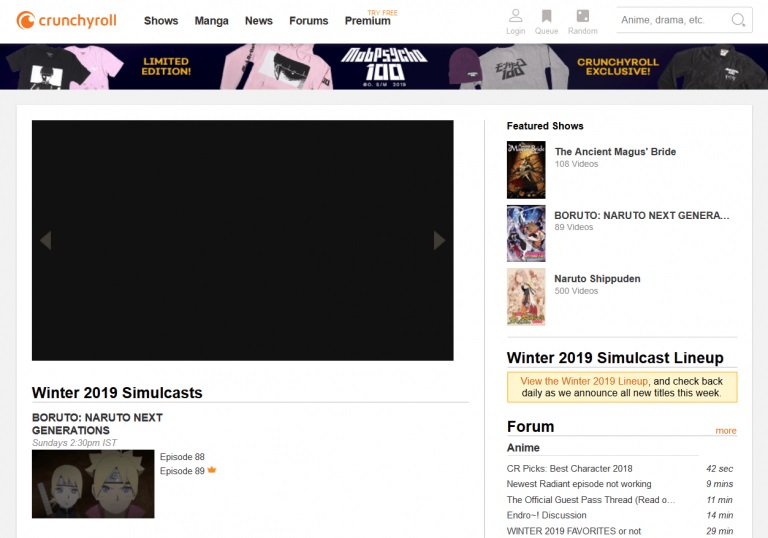Open the Mob Psycho 100 merchandise banner
768x538 pixels.
pyautogui.click(x=384, y=67)
